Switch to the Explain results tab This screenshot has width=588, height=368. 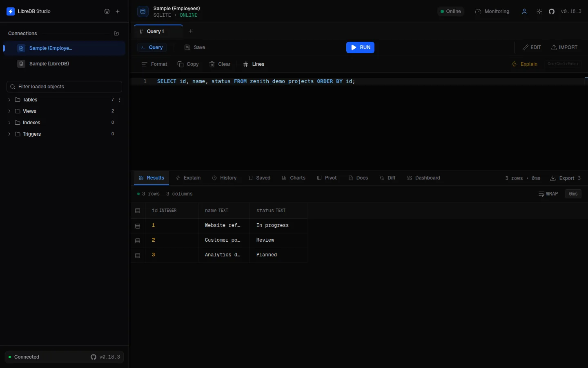(188, 178)
